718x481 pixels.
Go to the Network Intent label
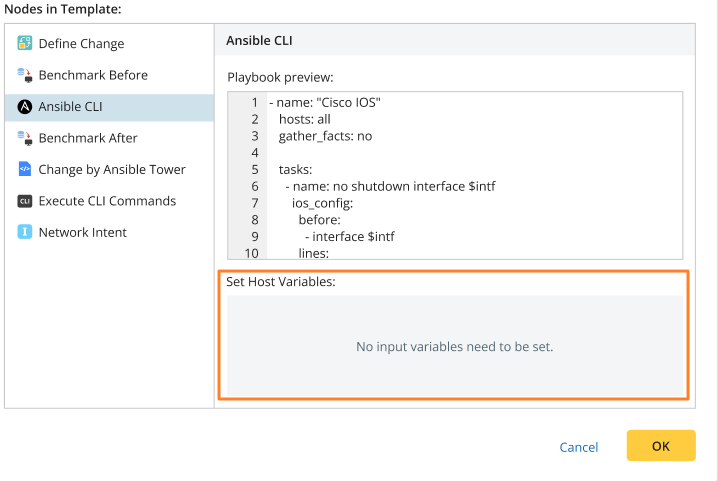83,232
